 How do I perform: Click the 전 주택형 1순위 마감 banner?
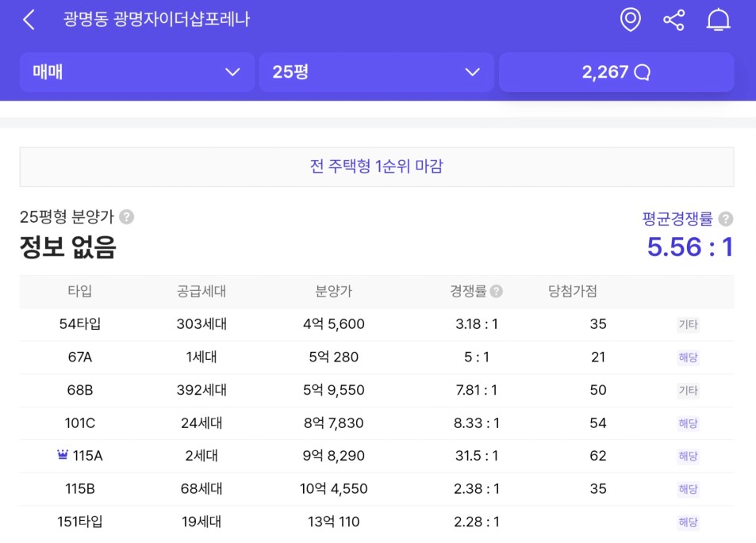pyautogui.click(x=377, y=166)
